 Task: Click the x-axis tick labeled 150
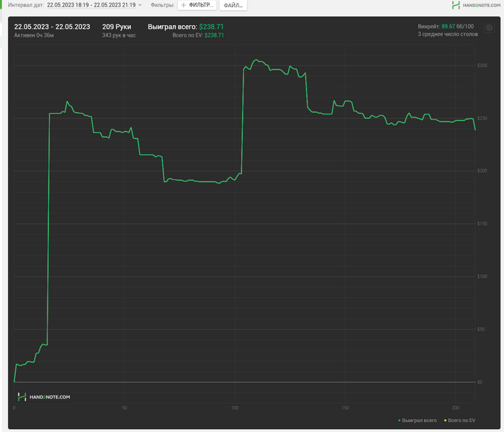point(345,408)
